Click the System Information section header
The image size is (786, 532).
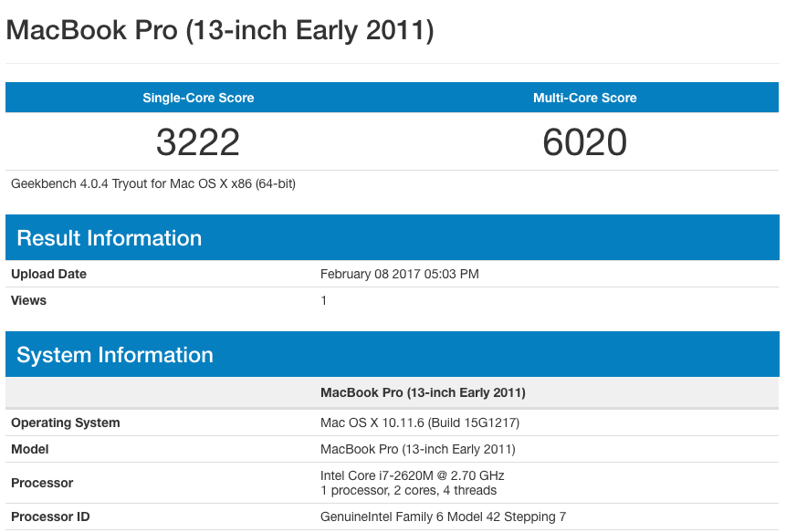114,355
